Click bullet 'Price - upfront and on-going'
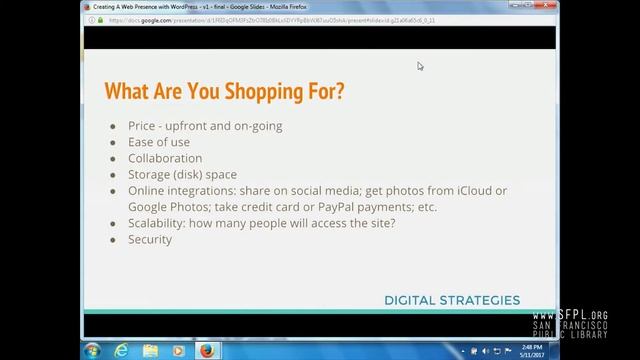This screenshot has height=360, width=640. coord(205,126)
